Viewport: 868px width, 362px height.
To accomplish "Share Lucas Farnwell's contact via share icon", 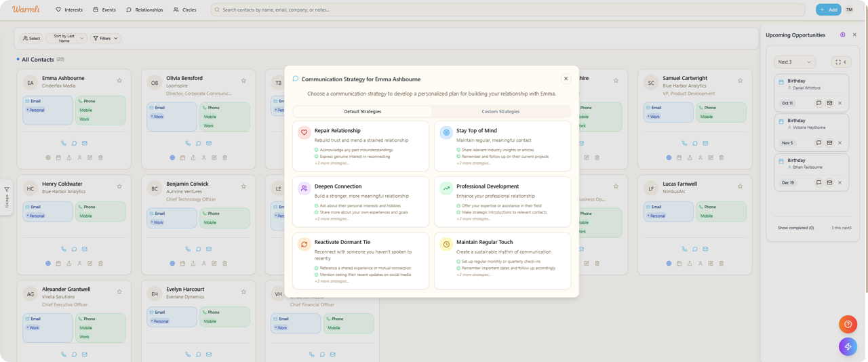I will [690, 264].
